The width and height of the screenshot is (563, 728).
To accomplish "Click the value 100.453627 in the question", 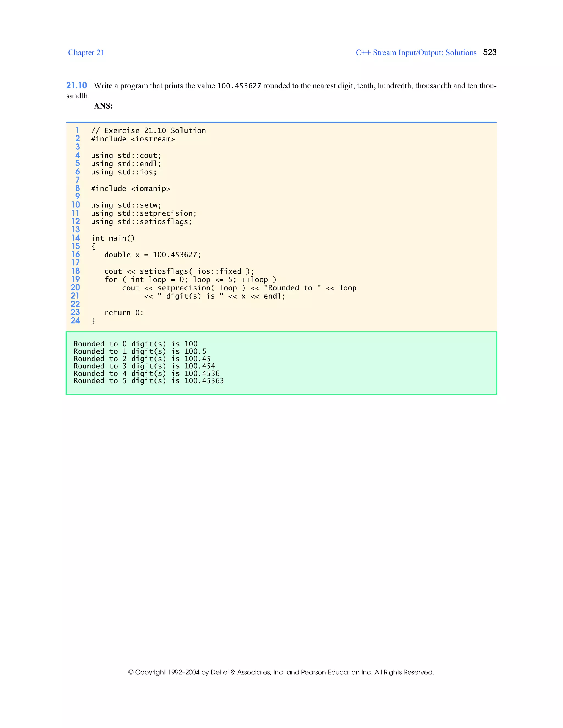I will pyautogui.click(x=239, y=86).
